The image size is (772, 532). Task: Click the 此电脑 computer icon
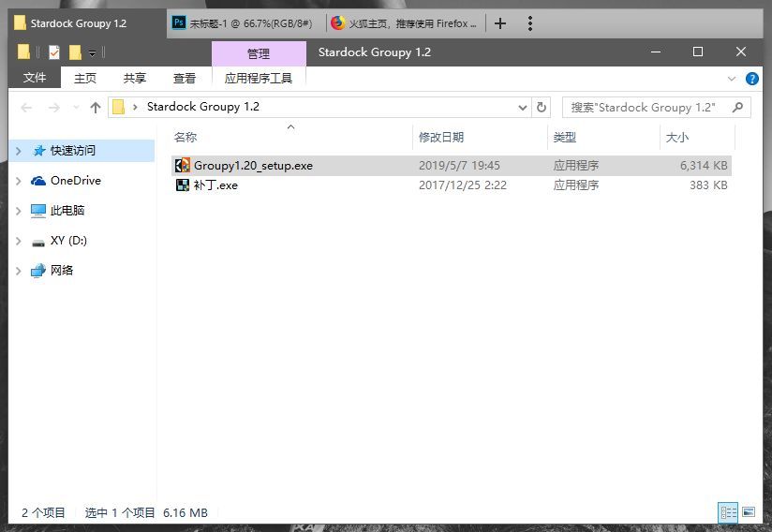(37, 211)
